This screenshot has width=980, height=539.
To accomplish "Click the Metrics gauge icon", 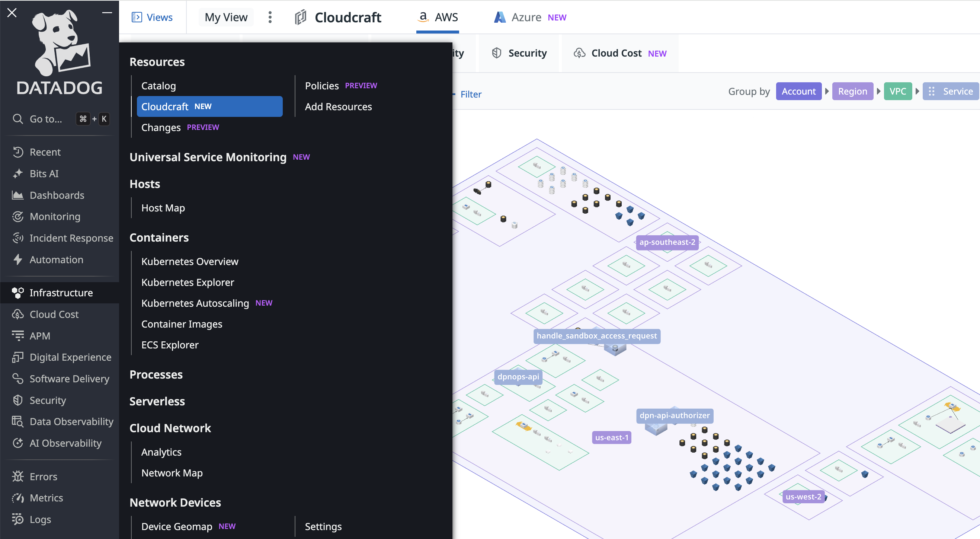I will tap(17, 498).
